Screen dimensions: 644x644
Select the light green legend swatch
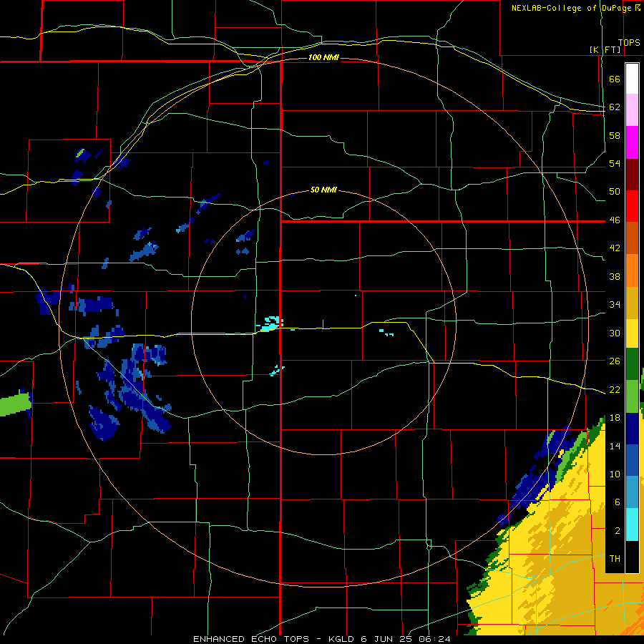(x=632, y=396)
